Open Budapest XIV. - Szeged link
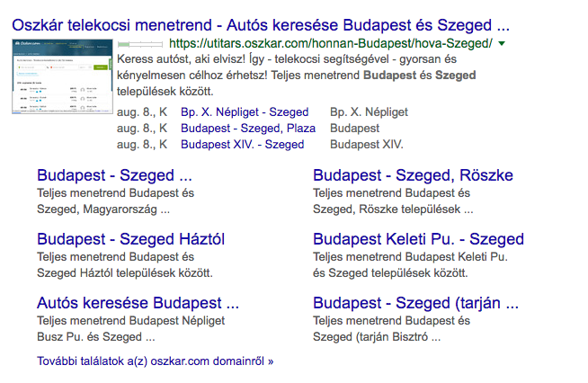 pos(242,145)
